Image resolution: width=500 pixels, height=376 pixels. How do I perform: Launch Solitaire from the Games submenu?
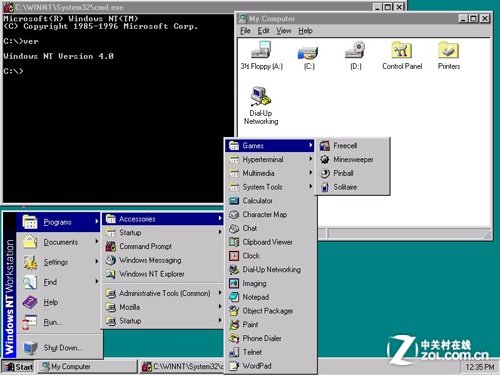[x=352, y=187]
